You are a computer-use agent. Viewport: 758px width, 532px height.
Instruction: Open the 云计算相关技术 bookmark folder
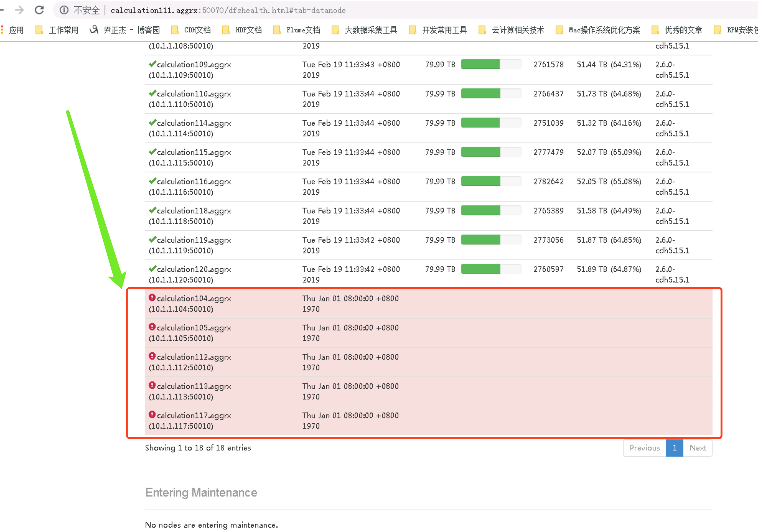511,30
